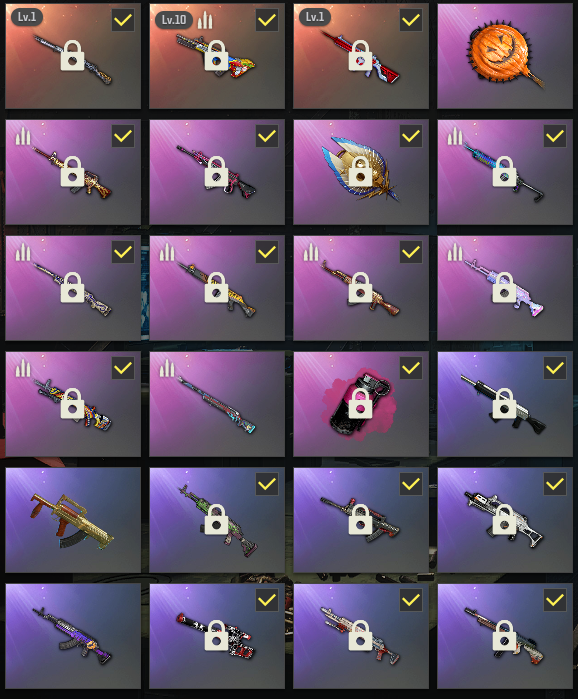Select the long sniper rifle without lock
578x699 pixels.
[217, 404]
